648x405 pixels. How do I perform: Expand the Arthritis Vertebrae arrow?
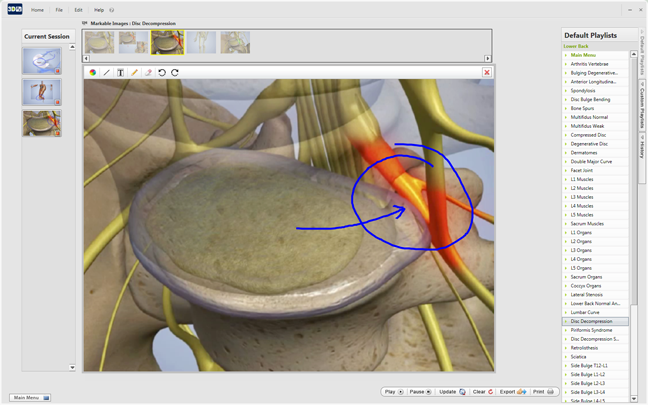click(566, 64)
